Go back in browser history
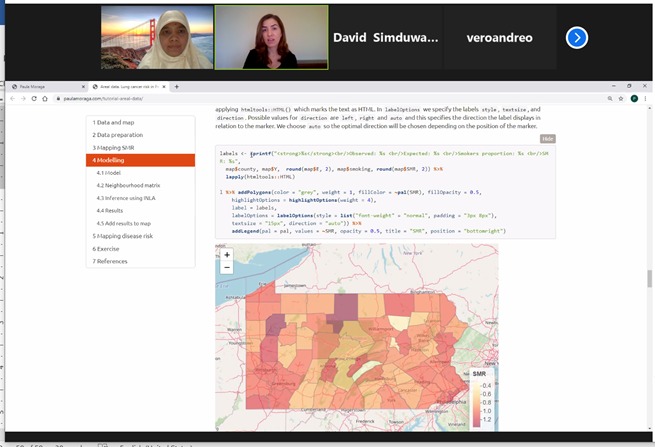 tap(13, 99)
